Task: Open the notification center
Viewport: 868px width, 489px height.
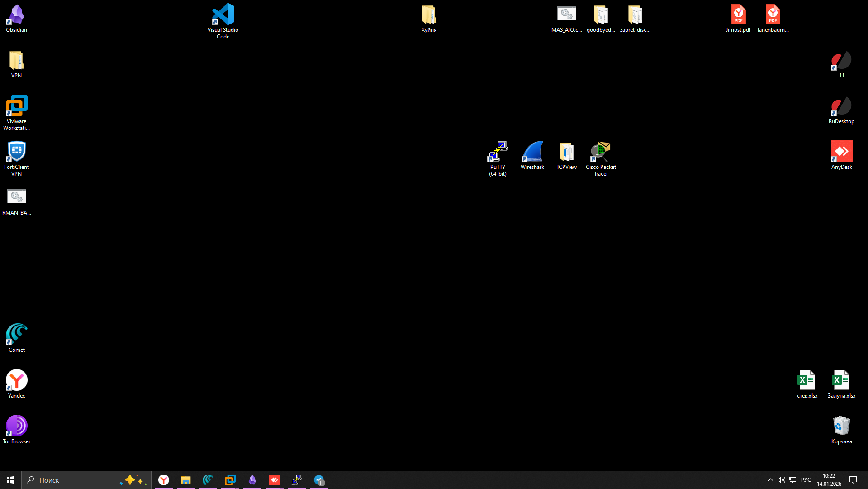Action: tap(854, 480)
